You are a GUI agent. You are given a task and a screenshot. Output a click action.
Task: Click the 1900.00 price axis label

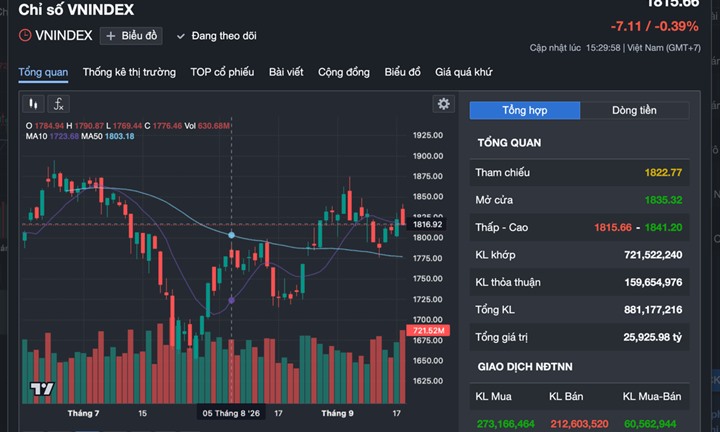(428, 156)
